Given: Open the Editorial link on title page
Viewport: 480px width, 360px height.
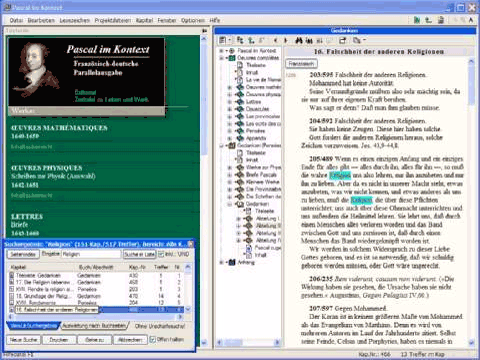Looking at the screenshot, I should tap(85, 92).
